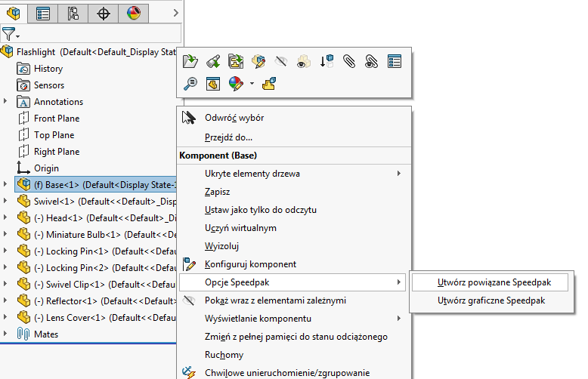The width and height of the screenshot is (588, 379).
Task: Open Ukryte elementy drzewa submenu
Action: (295, 174)
